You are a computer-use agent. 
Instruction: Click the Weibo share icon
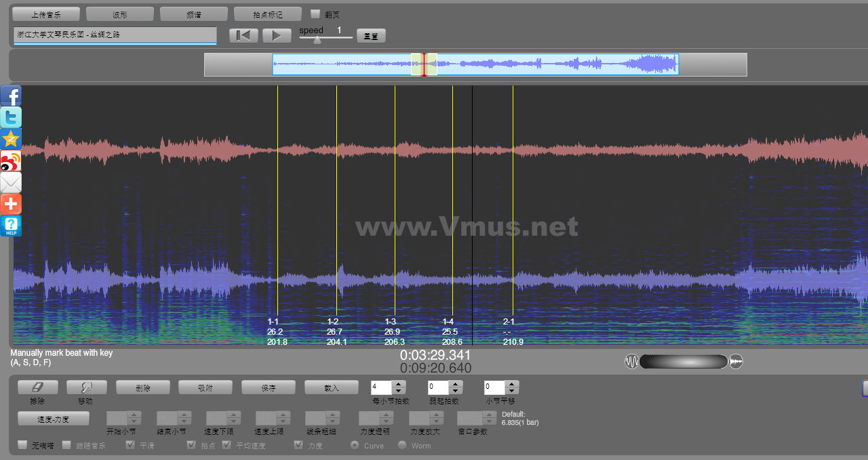coord(11,161)
